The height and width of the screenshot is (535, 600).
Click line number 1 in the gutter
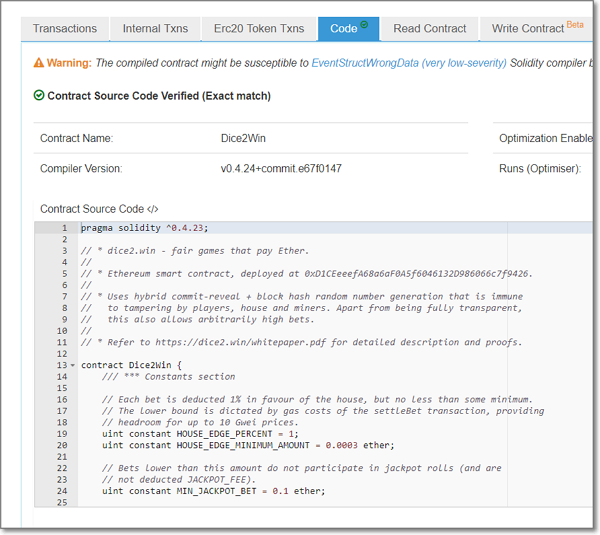(x=63, y=229)
